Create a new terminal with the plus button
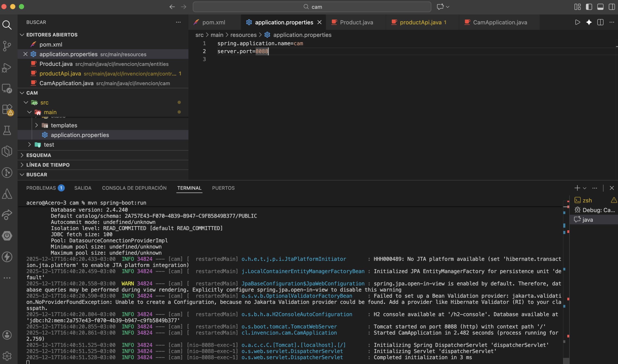The height and width of the screenshot is (364, 618). click(577, 188)
